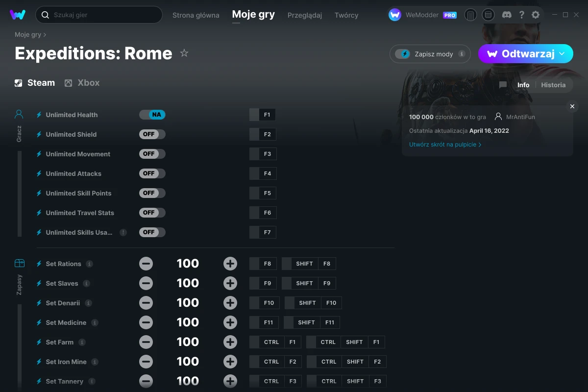Open the help question mark icon
The width and height of the screenshot is (588, 392).
521,15
